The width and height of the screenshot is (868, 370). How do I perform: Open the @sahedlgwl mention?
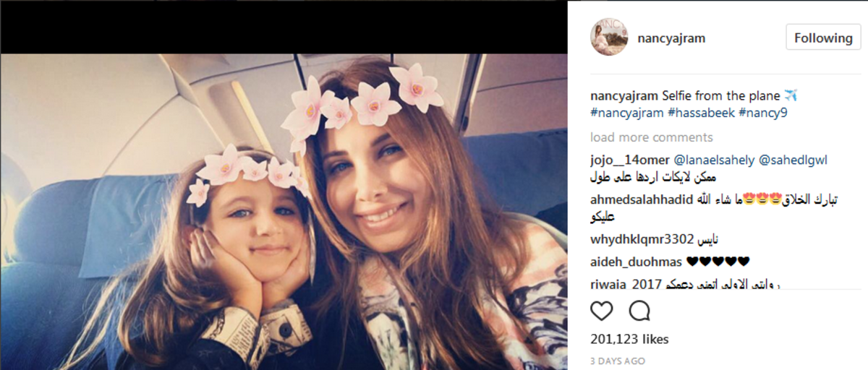click(794, 160)
